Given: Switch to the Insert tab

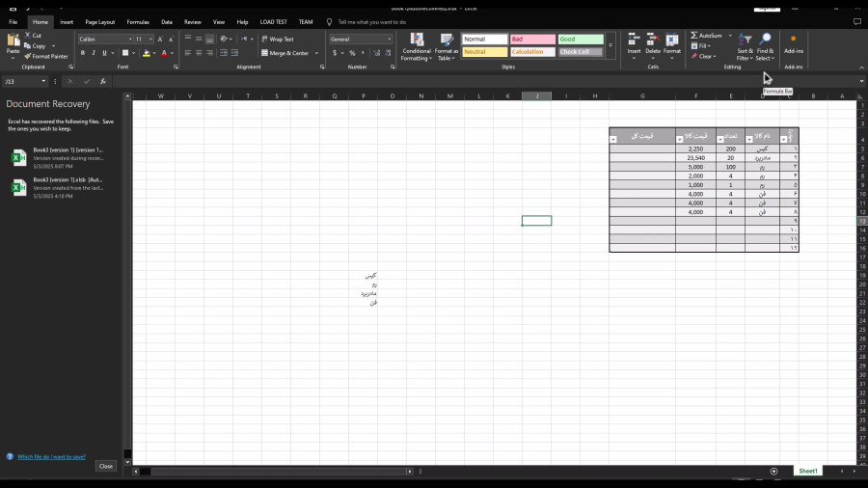Looking at the screenshot, I should (67, 22).
